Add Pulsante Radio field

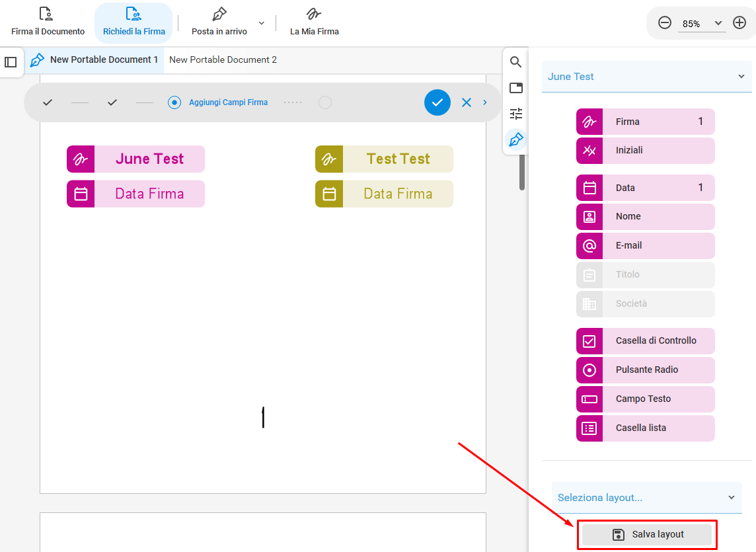645,370
